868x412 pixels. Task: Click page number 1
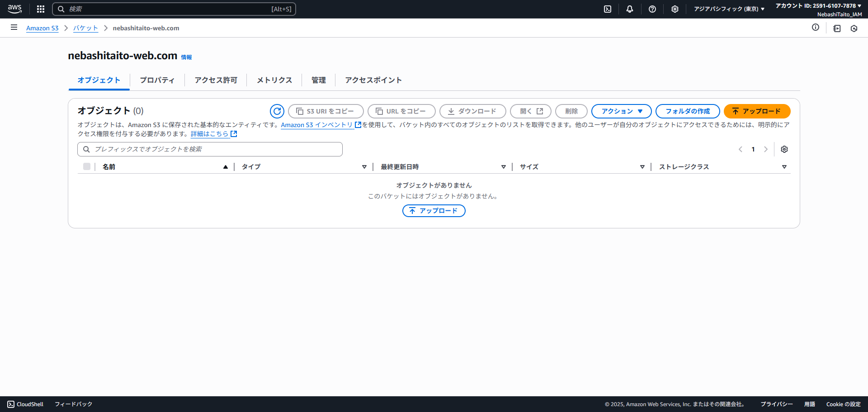point(753,149)
